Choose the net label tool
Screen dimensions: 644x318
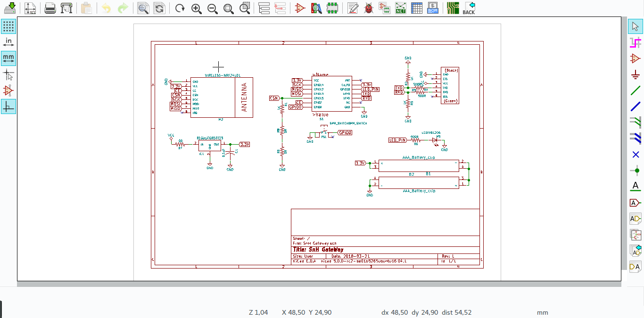tap(636, 186)
